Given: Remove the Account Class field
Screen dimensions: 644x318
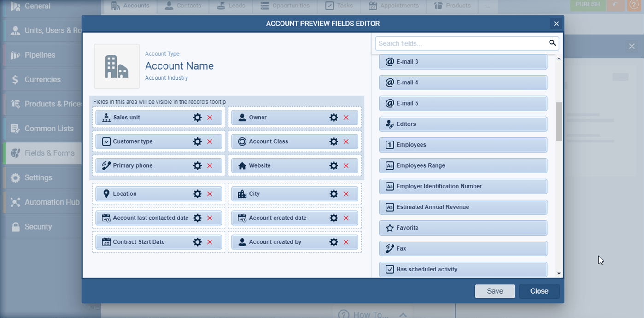Looking at the screenshot, I should point(346,141).
